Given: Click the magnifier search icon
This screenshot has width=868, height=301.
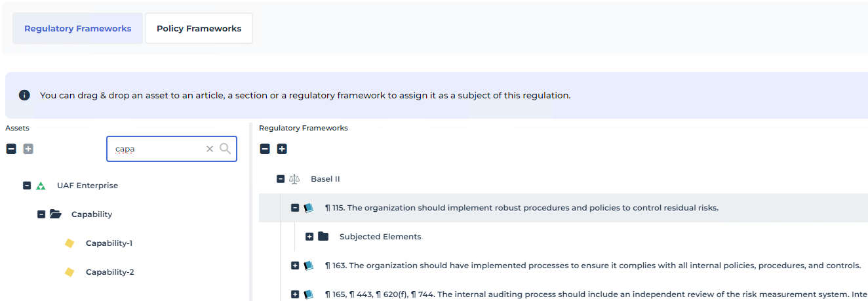Looking at the screenshot, I should click(225, 149).
